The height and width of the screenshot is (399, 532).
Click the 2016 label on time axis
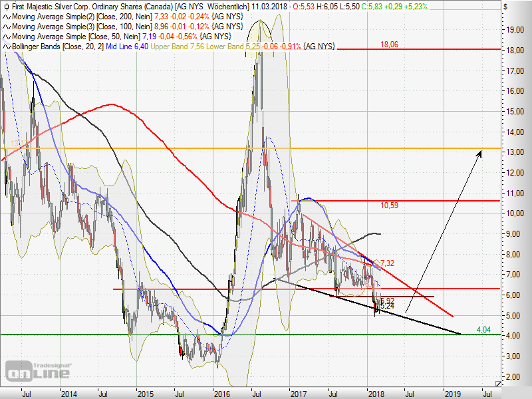point(222,394)
